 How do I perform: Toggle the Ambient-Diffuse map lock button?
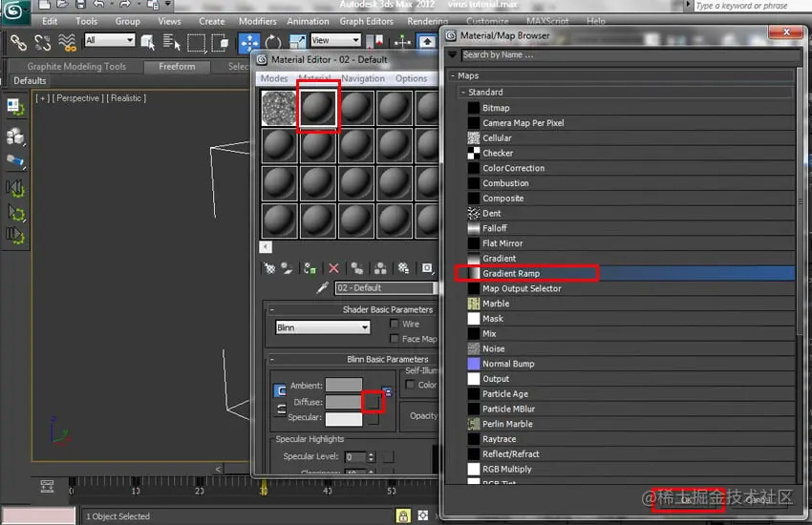[387, 391]
